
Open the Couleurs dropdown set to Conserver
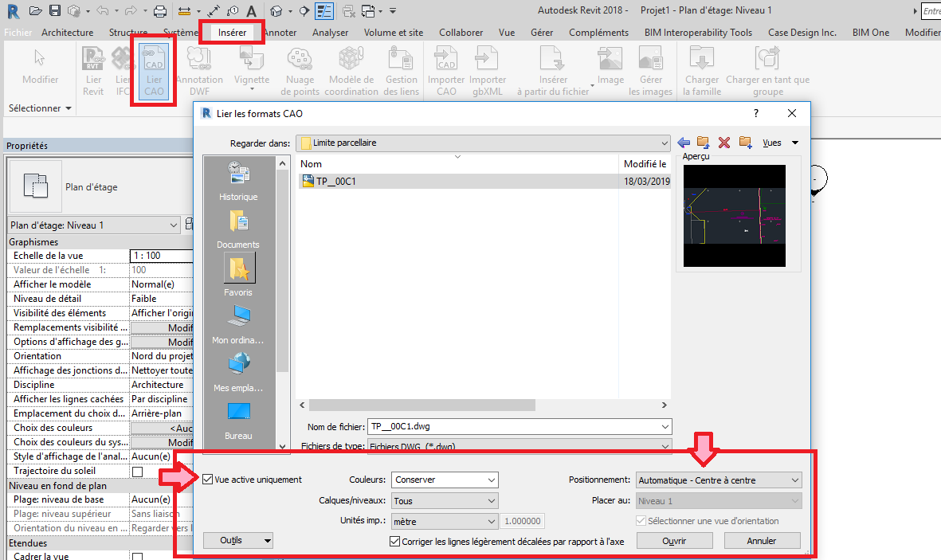[445, 480]
